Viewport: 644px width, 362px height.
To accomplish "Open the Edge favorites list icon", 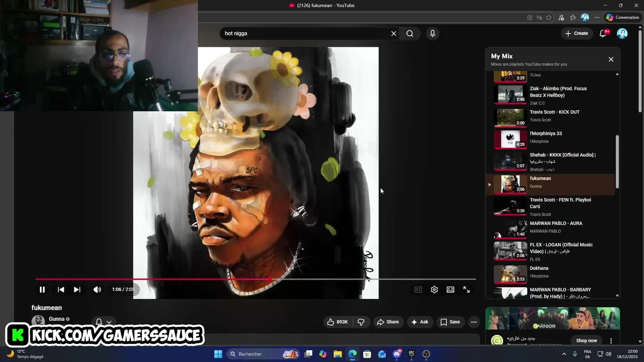I will [573, 17].
